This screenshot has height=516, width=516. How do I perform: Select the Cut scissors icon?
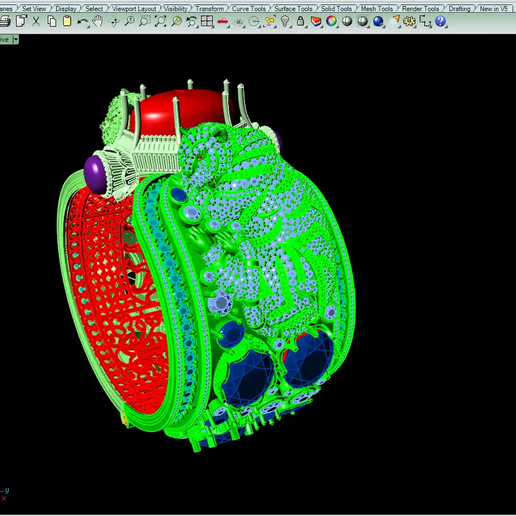click(36, 22)
